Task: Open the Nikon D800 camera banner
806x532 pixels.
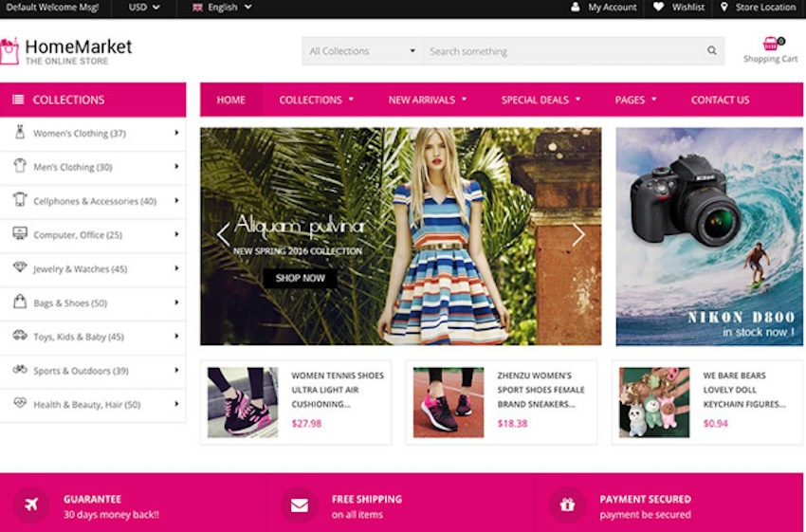Action: (x=709, y=236)
